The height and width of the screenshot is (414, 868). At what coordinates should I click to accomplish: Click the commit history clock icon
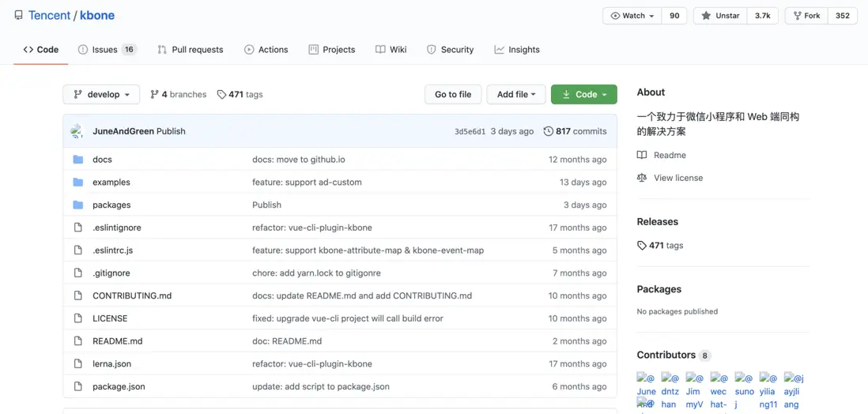tap(548, 131)
